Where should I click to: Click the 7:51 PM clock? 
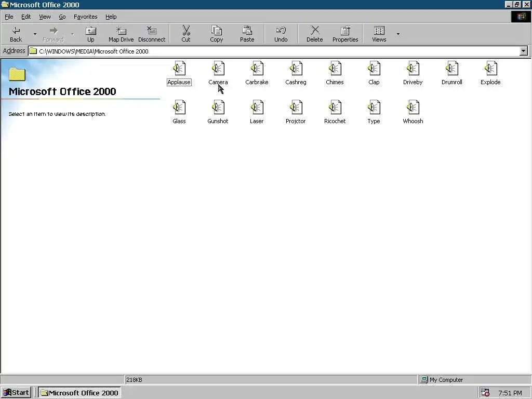[x=510, y=393]
